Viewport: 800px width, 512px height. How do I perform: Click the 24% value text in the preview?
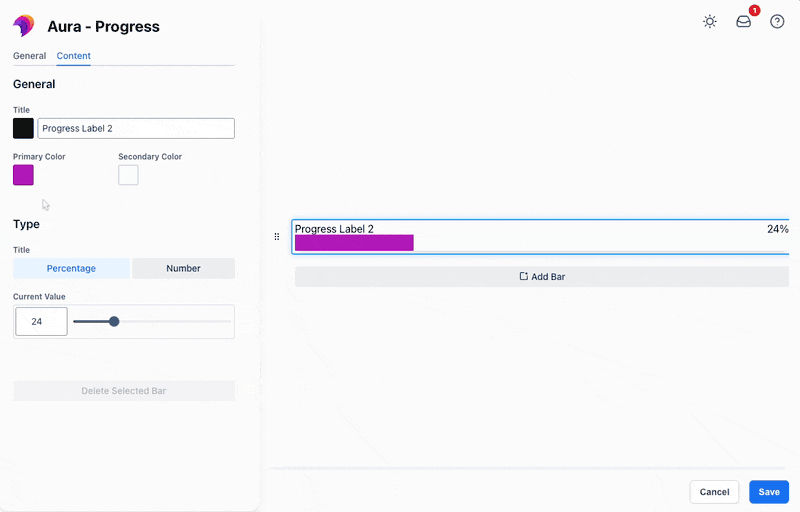point(778,229)
